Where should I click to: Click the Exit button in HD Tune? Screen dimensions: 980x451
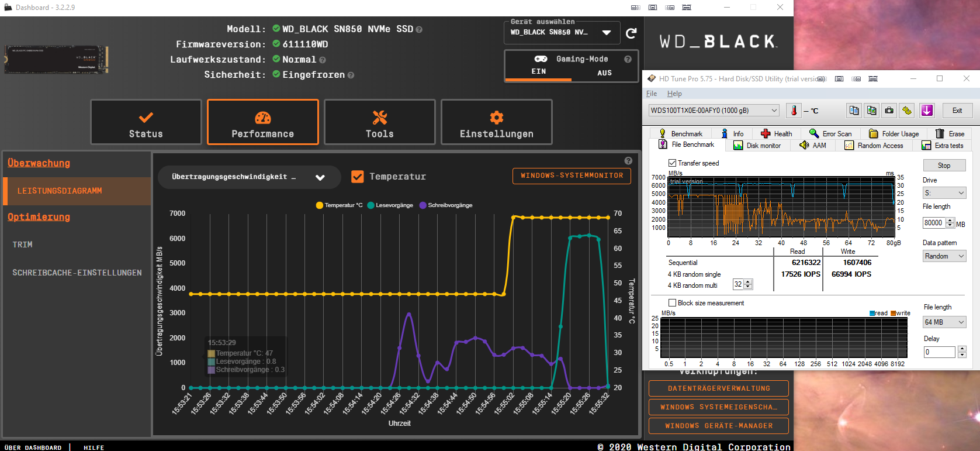[957, 111]
